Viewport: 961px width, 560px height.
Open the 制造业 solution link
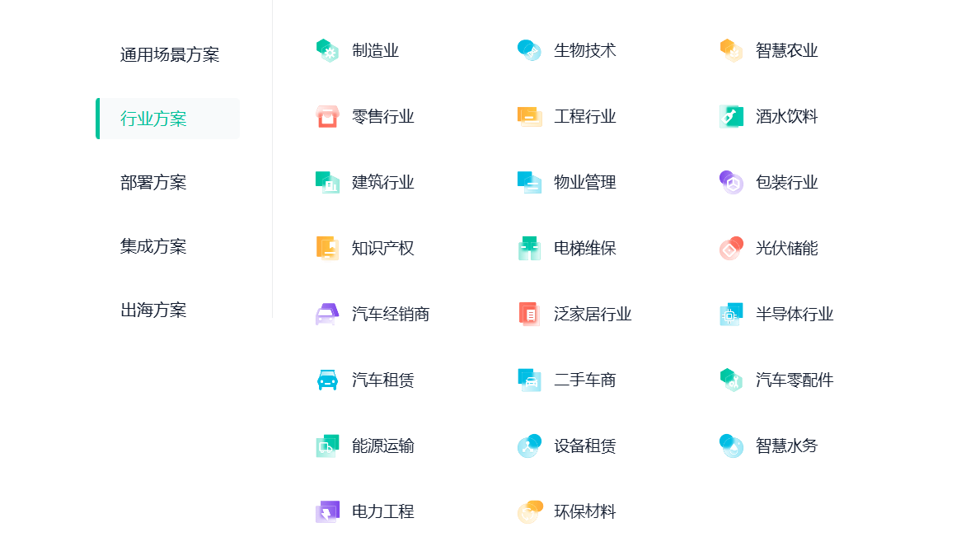pos(375,51)
